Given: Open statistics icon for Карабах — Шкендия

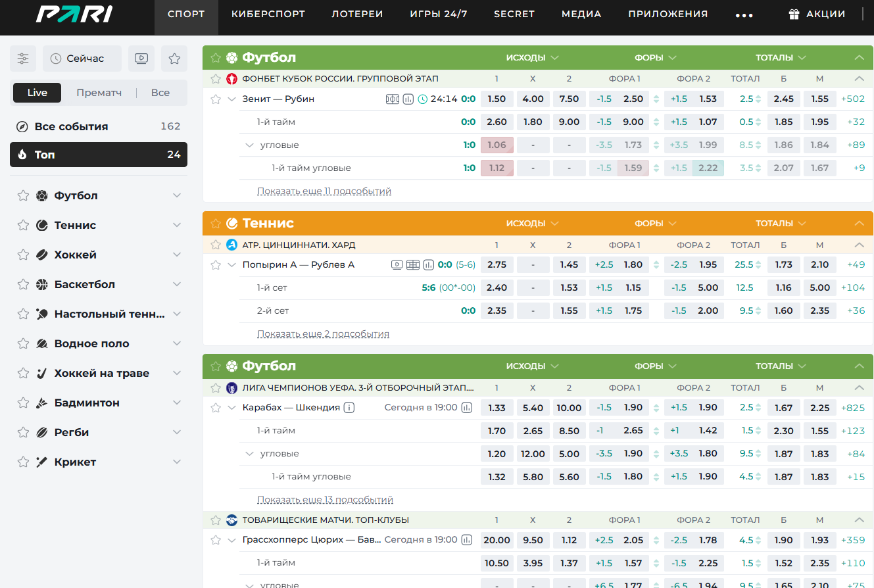Looking at the screenshot, I should pyautogui.click(x=467, y=408).
